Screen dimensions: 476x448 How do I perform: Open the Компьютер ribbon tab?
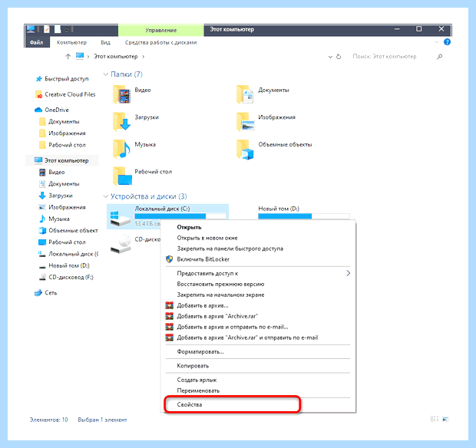[71, 42]
